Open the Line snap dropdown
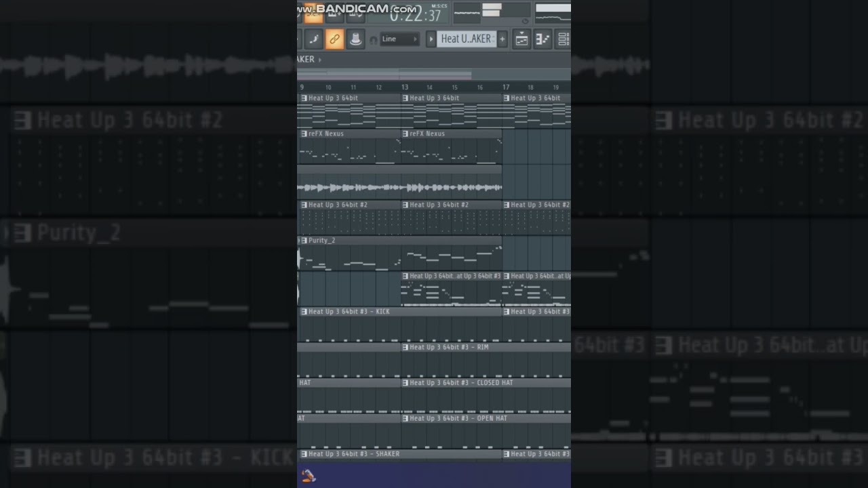This screenshot has height=488, width=868. pyautogui.click(x=399, y=39)
